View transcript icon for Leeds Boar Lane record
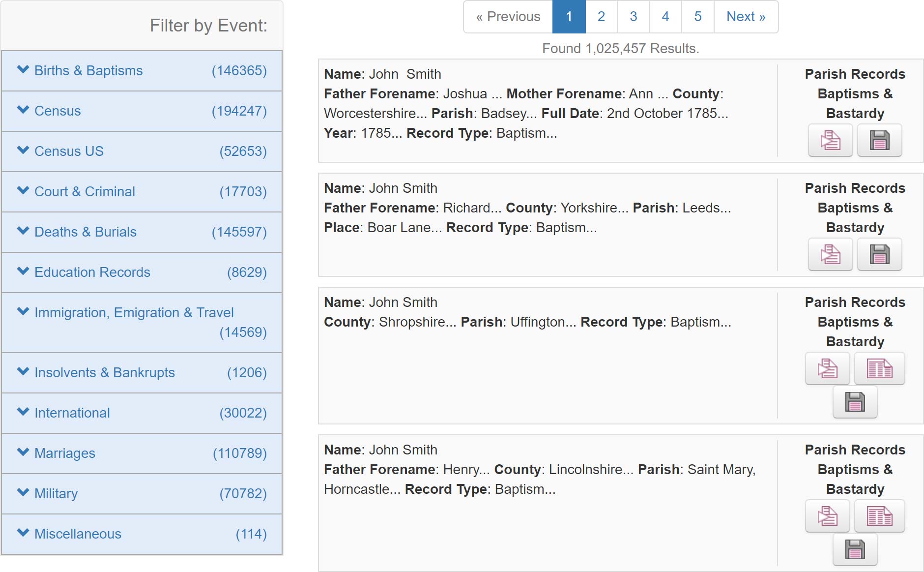 point(830,254)
